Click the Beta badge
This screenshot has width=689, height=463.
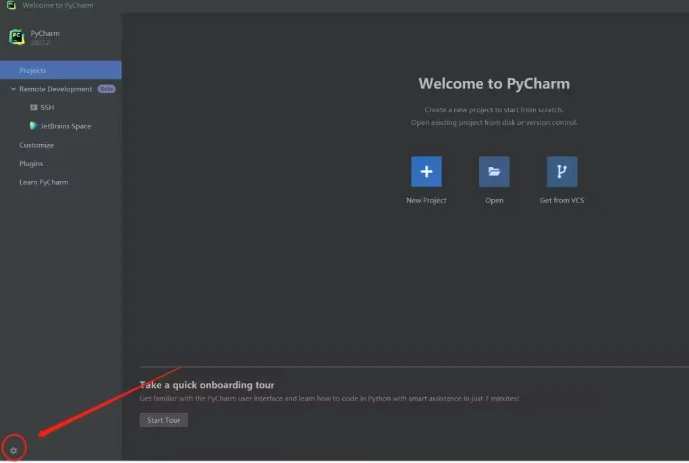[x=106, y=89]
